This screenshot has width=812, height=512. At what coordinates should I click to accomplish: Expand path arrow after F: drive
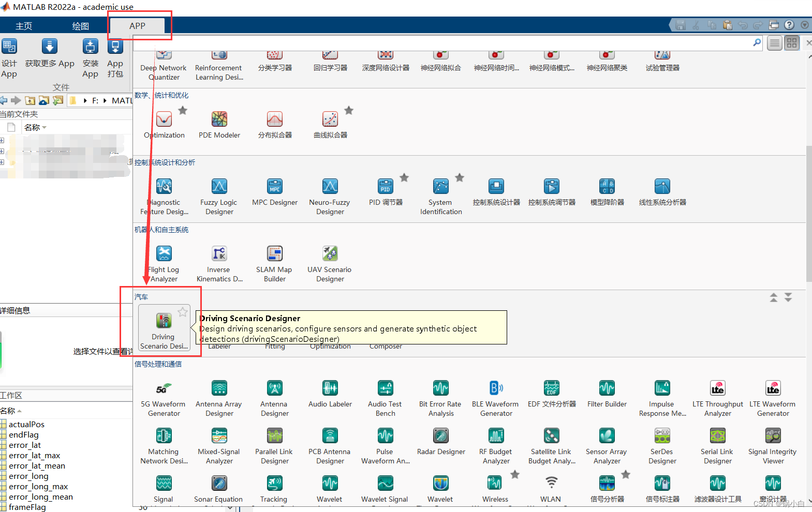[x=105, y=100]
